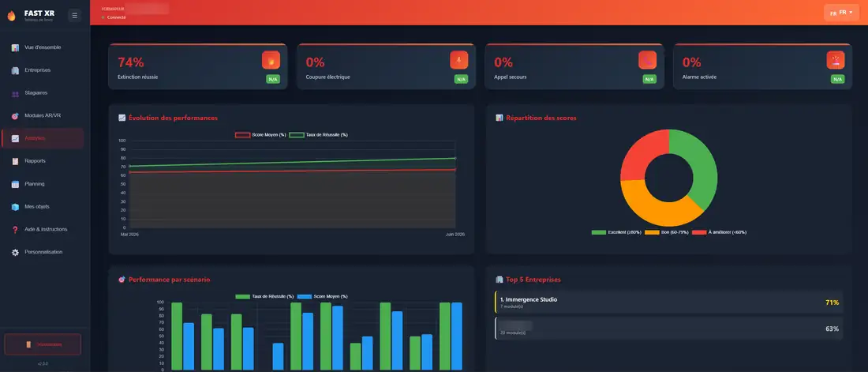Toggle the À améliorer (<60%) legend entry

coord(719,231)
